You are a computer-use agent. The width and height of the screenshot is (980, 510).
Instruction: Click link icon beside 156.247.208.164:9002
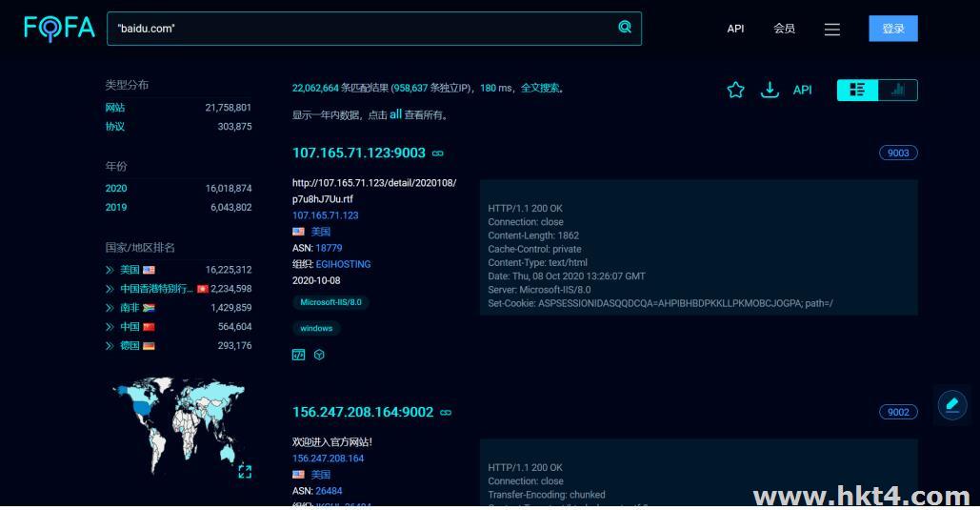click(x=446, y=413)
